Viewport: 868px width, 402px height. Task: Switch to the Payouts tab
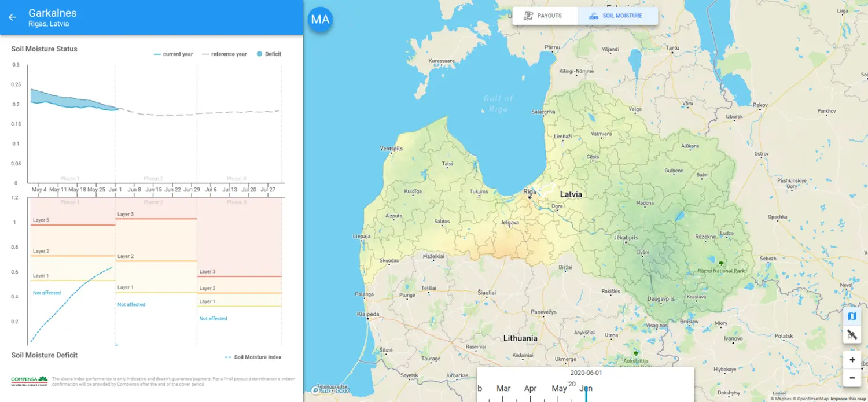(545, 16)
